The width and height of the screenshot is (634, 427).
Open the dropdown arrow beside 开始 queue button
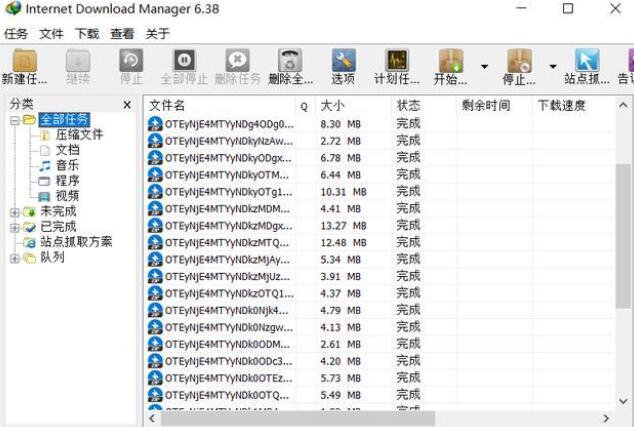485,67
